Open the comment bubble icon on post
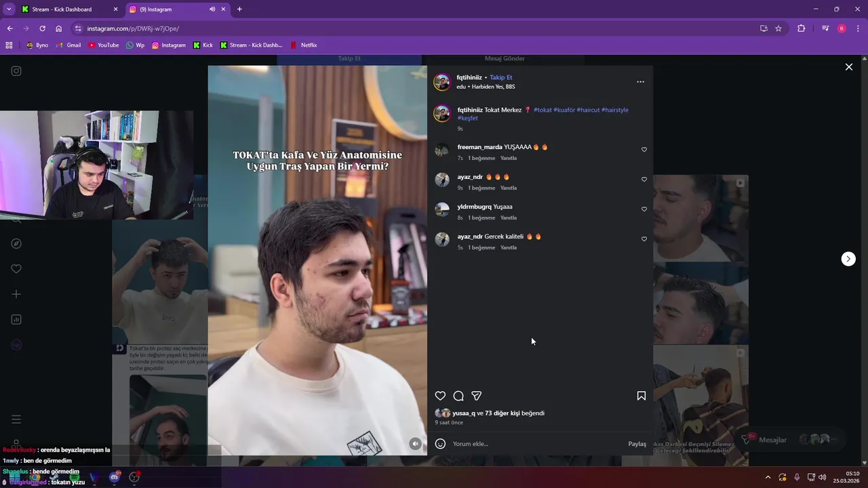The height and width of the screenshot is (488, 868). point(458,396)
